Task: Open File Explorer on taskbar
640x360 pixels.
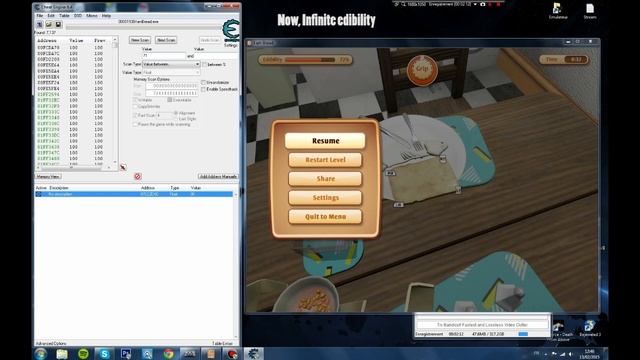Action: (62, 353)
